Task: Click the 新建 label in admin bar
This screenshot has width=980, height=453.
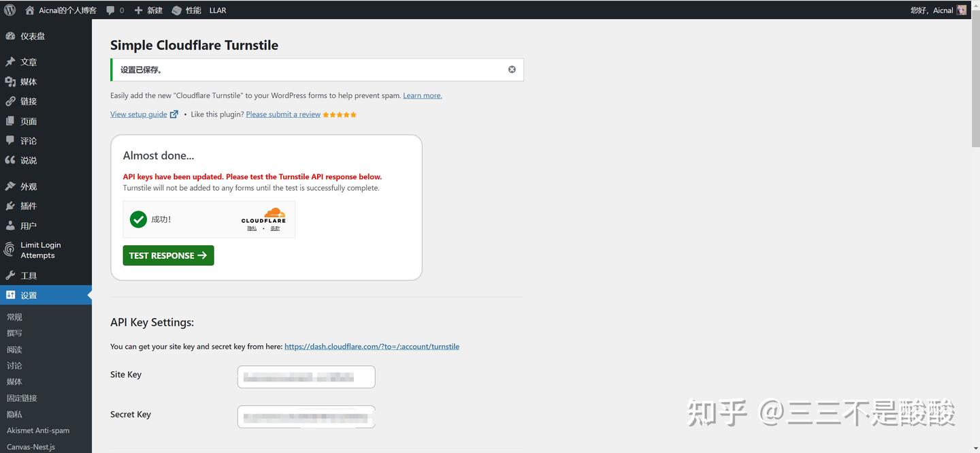Action: coord(154,10)
